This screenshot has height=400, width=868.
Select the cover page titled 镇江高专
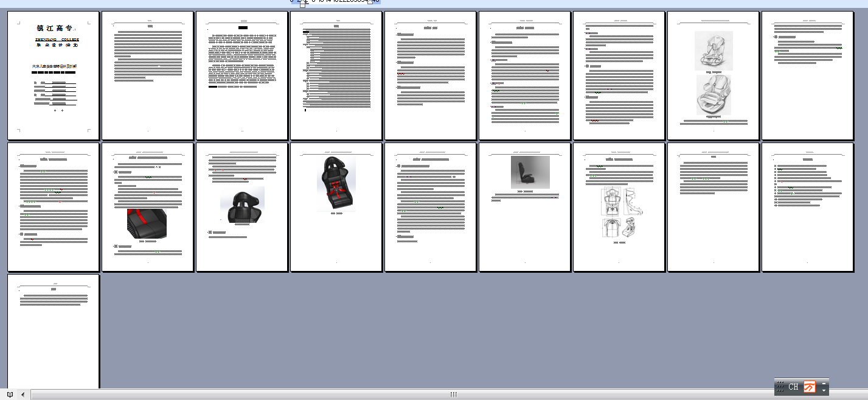[x=54, y=75]
